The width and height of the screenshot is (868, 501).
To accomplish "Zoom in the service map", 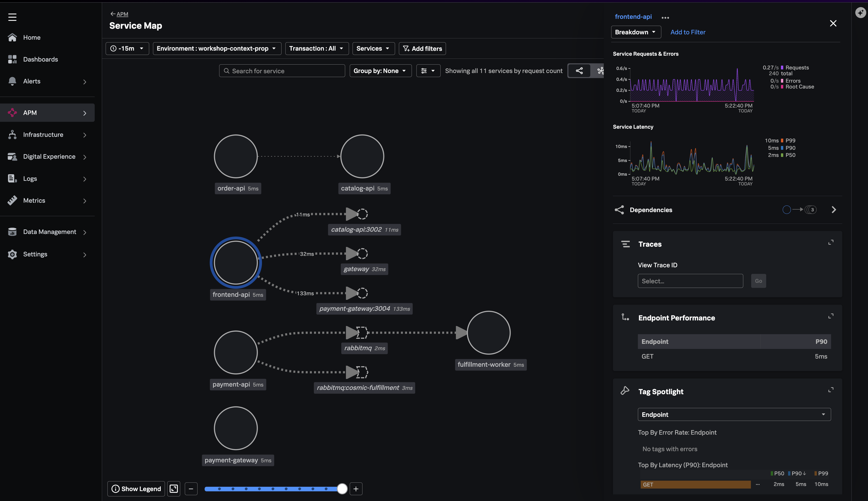I will point(356,489).
